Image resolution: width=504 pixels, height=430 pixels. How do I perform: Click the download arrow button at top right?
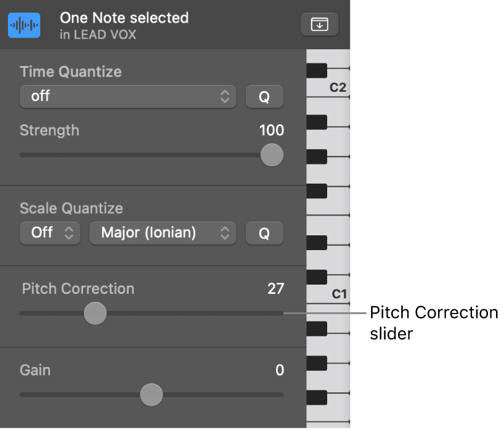coord(319,25)
